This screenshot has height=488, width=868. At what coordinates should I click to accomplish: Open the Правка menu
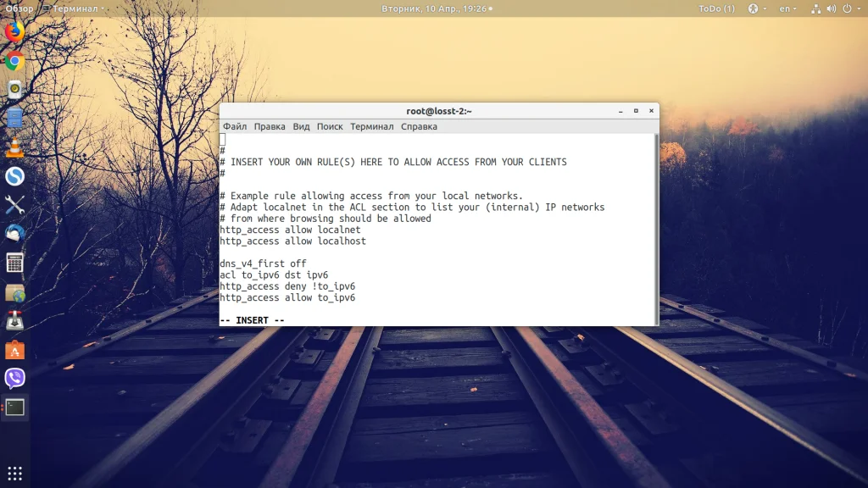(x=270, y=126)
